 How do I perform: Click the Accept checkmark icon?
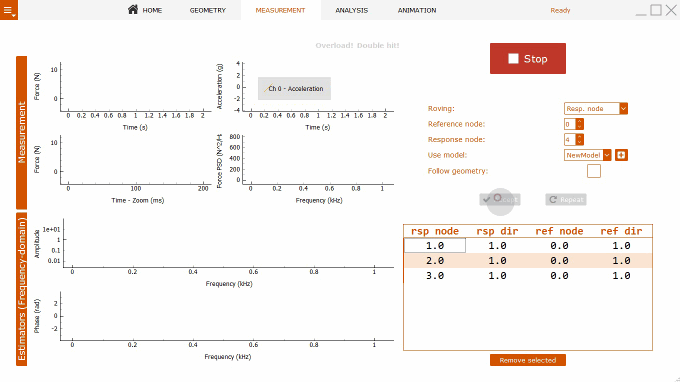487,199
